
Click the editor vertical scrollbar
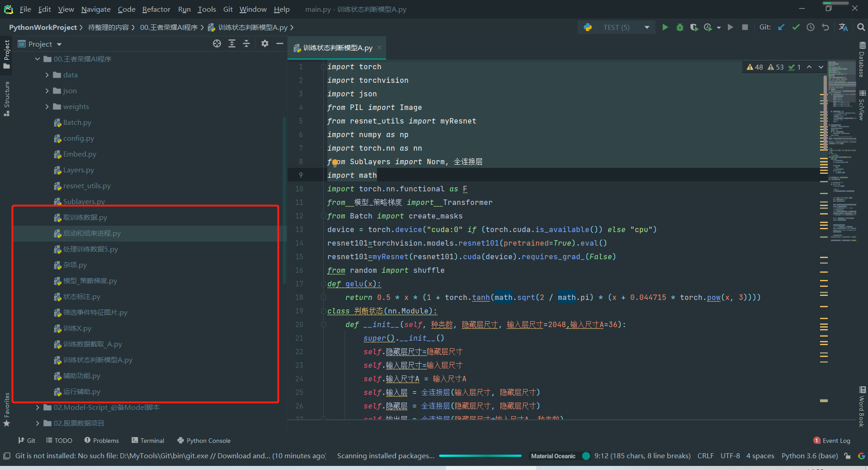coord(825,113)
